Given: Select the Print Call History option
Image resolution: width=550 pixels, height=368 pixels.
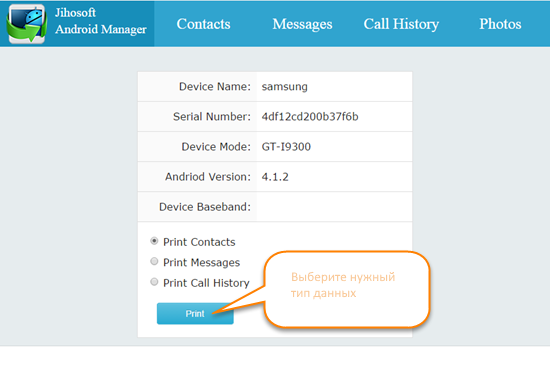Looking at the screenshot, I should (154, 282).
